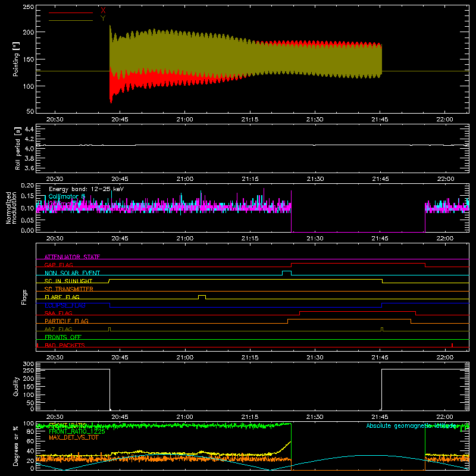Click the SC_IN_SUNLIGHT label

(68, 281)
